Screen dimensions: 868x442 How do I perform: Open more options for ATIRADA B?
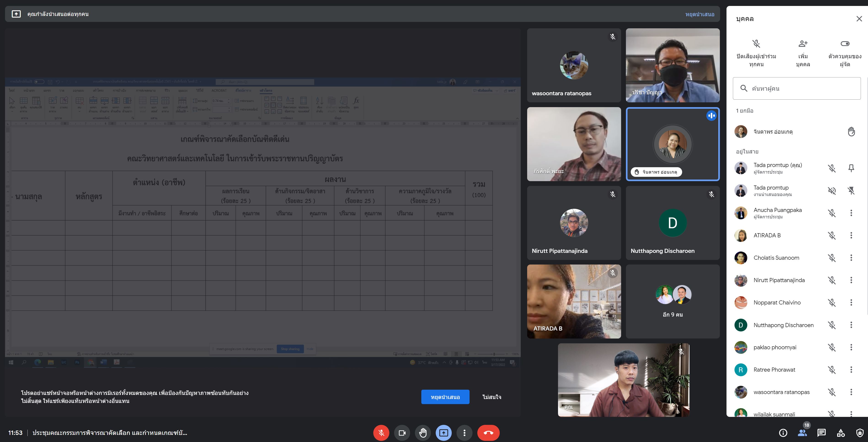(851, 235)
